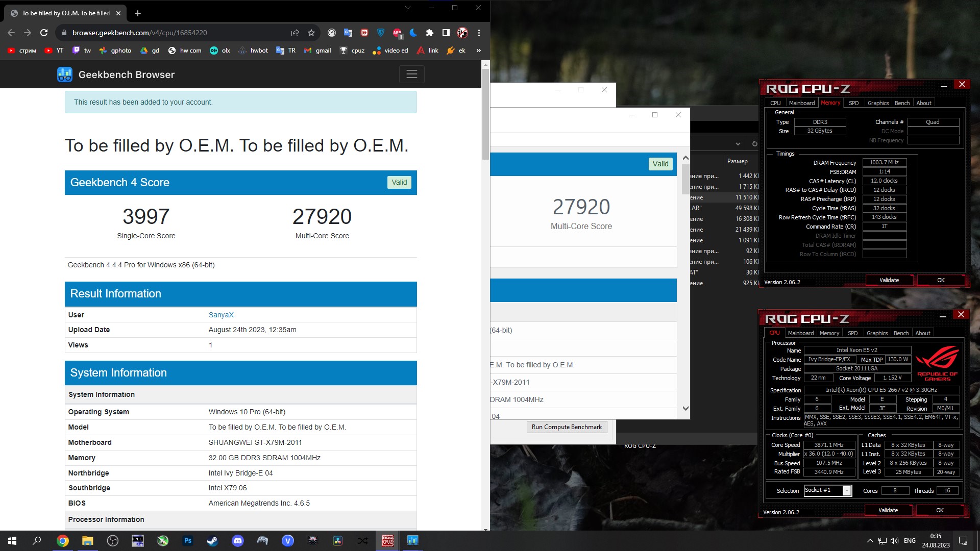Open the 'gmail' bookmark

click(x=317, y=51)
